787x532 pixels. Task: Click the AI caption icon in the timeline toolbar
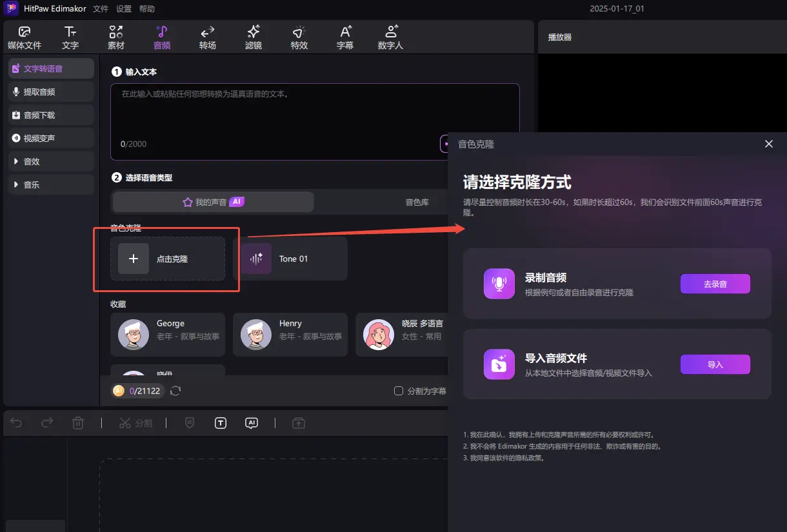pos(252,423)
